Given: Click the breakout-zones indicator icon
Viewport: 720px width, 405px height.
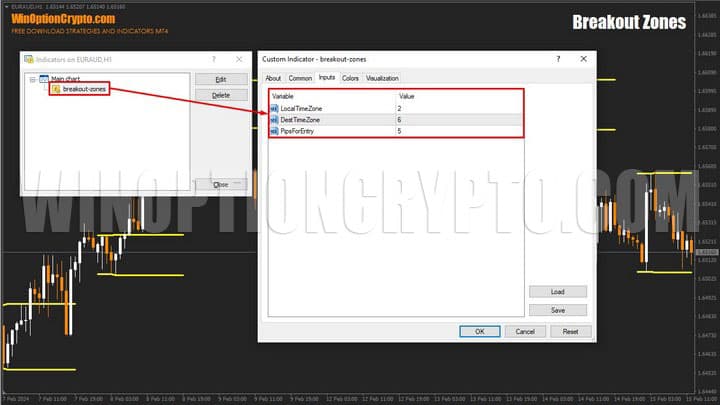Looking at the screenshot, I should 55,90.
